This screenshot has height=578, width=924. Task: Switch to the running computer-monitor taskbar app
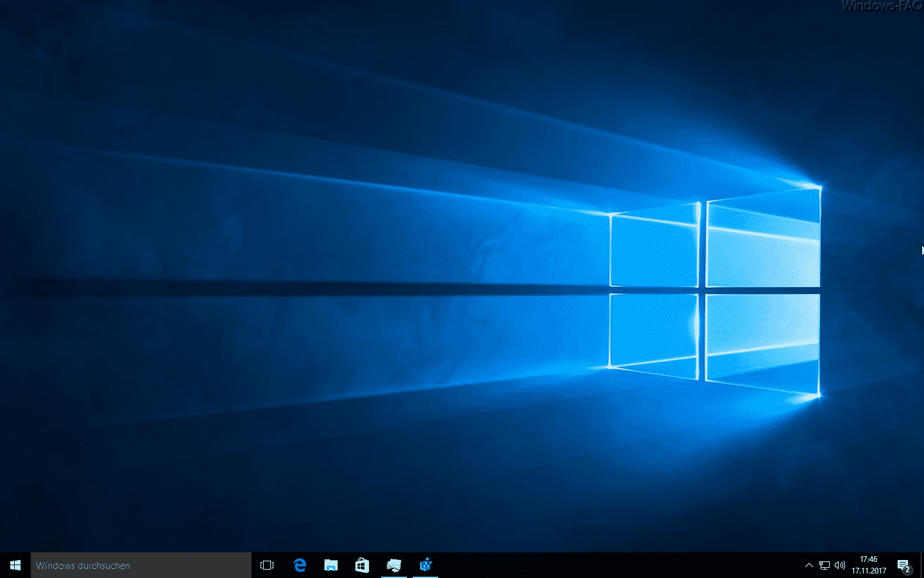coord(394,565)
